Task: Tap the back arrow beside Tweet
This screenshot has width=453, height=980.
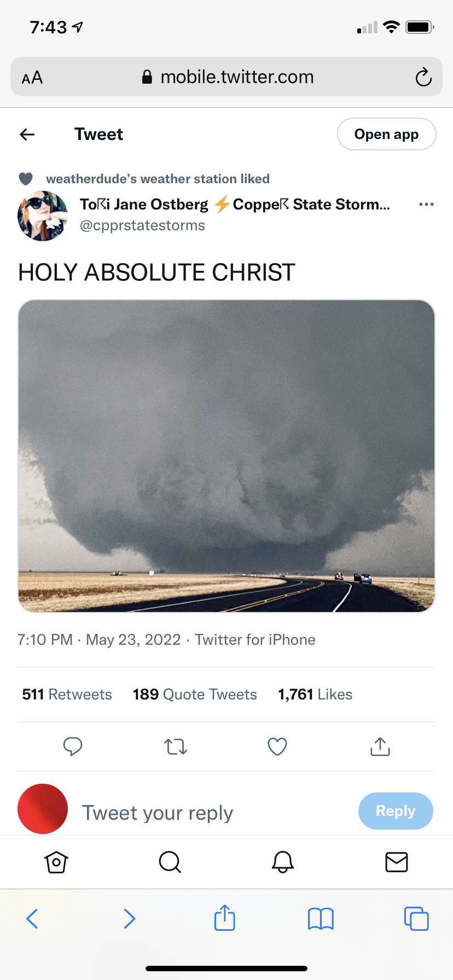Action: 27,135
